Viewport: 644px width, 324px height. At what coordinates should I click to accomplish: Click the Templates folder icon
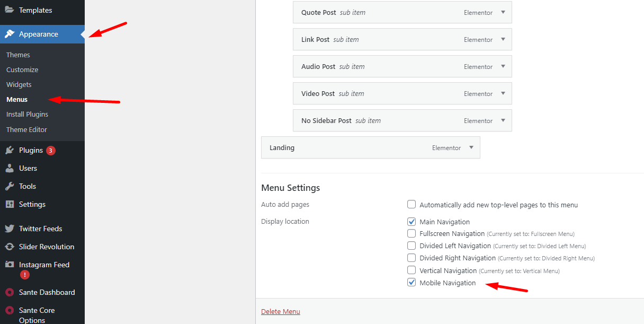coord(10,10)
